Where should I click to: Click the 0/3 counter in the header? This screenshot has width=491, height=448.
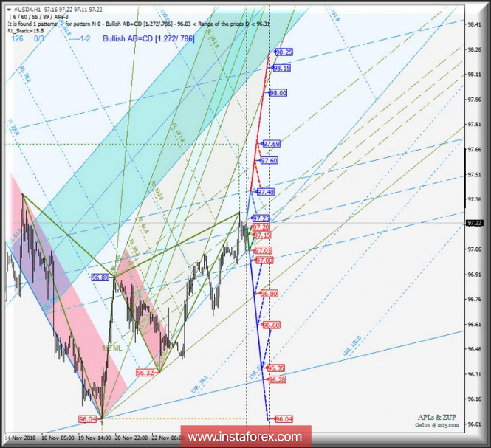(39, 38)
